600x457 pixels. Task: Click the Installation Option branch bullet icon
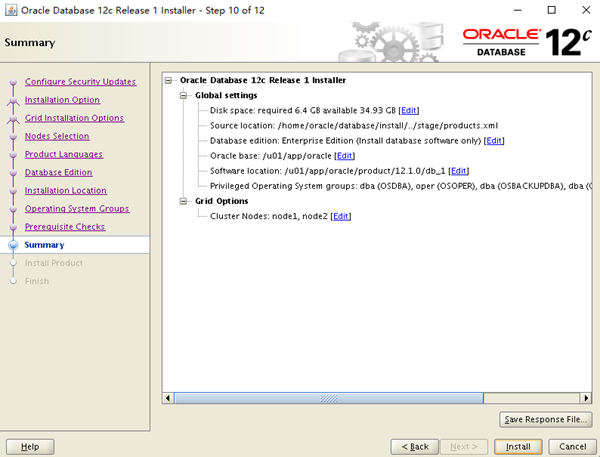pyautogui.click(x=13, y=100)
